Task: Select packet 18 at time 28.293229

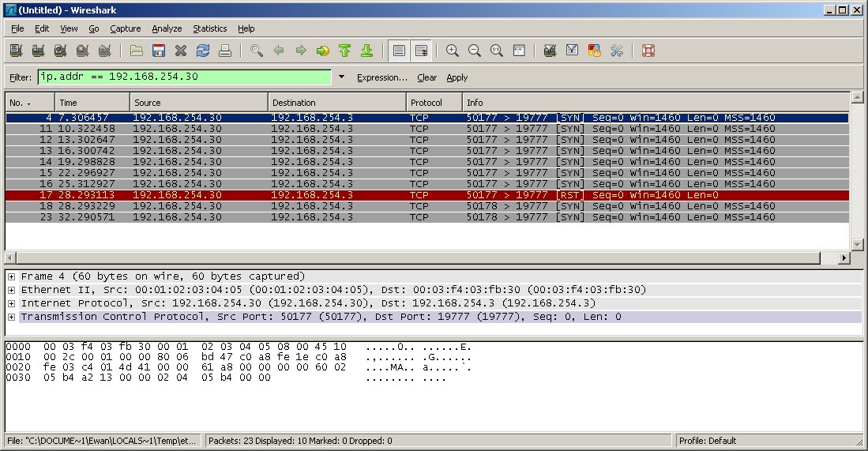Action: (427, 206)
